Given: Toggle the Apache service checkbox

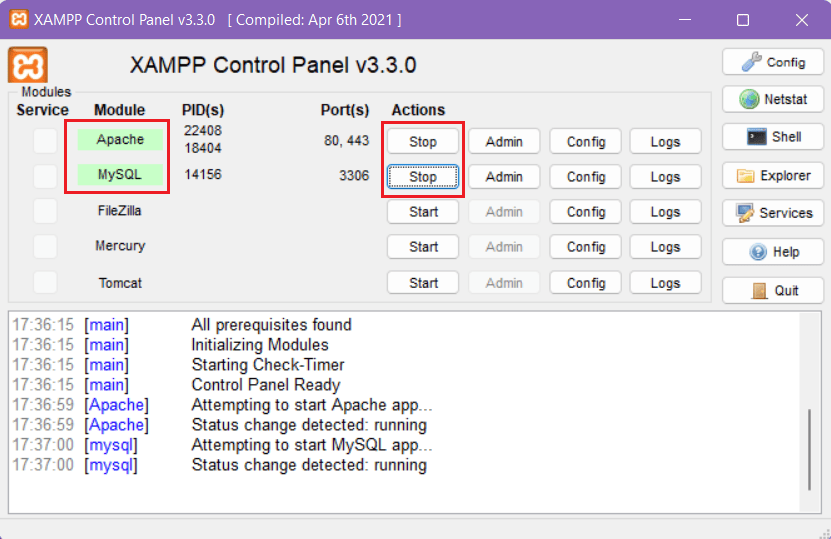Looking at the screenshot, I should 45,141.
